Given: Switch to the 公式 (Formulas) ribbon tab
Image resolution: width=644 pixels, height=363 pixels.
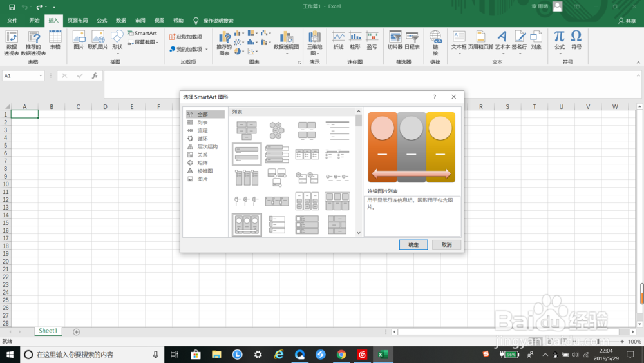Looking at the screenshot, I should 102,21.
